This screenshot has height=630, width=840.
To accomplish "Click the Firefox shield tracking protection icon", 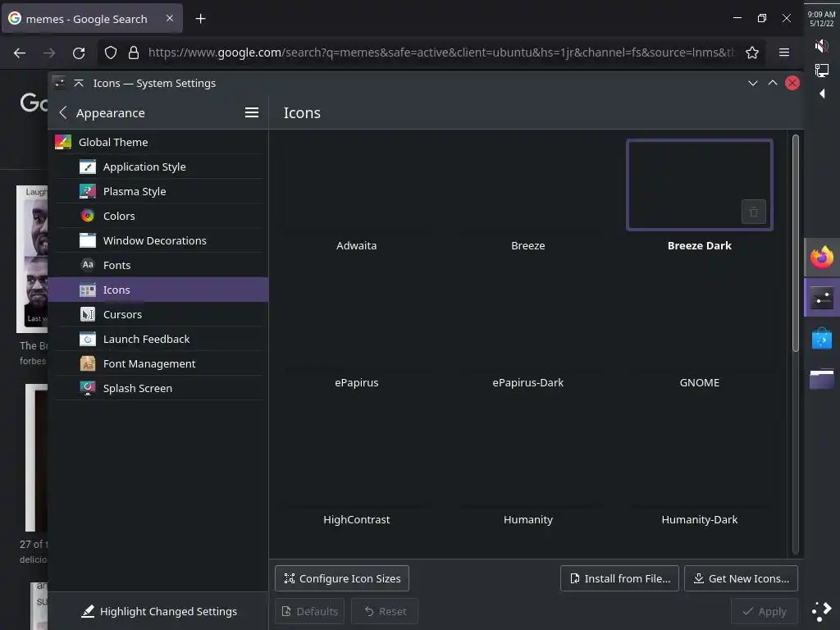I will click(x=111, y=52).
